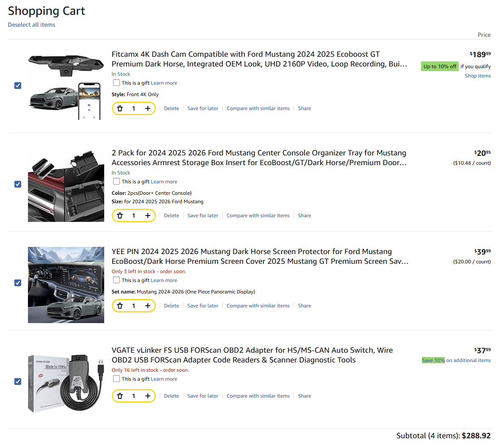Save Fitcamx Dash Cam for later
The height and width of the screenshot is (448, 499).
(x=203, y=108)
